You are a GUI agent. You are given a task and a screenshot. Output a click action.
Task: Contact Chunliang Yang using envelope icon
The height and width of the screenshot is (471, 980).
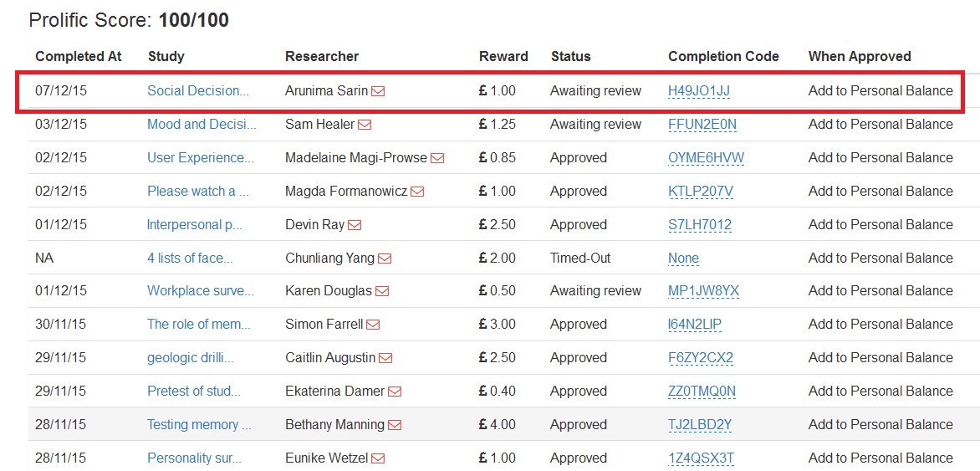click(385, 259)
